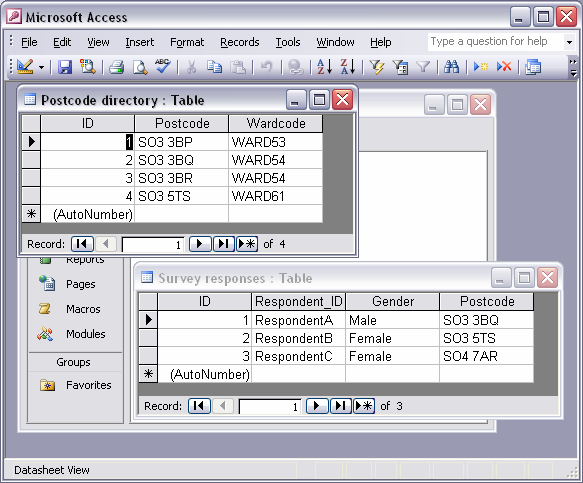Open the View menu
This screenshot has width=583, height=483.
98,42
